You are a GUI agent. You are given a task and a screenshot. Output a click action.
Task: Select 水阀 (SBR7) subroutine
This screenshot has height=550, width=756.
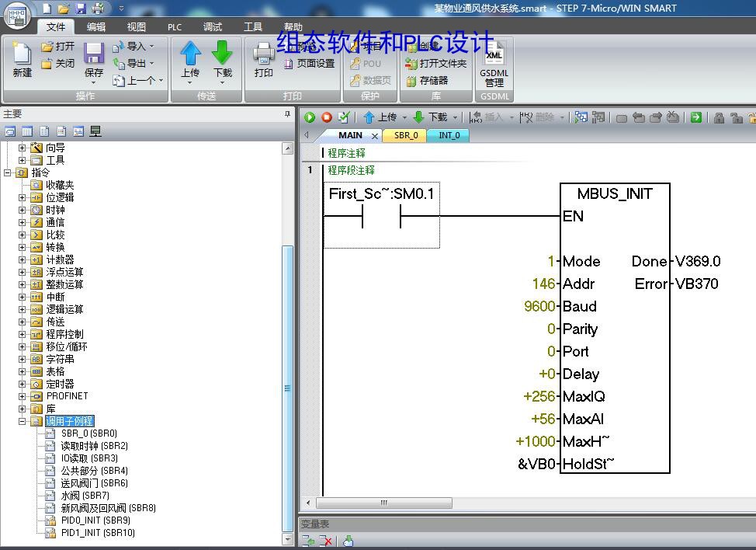pyautogui.click(x=85, y=496)
